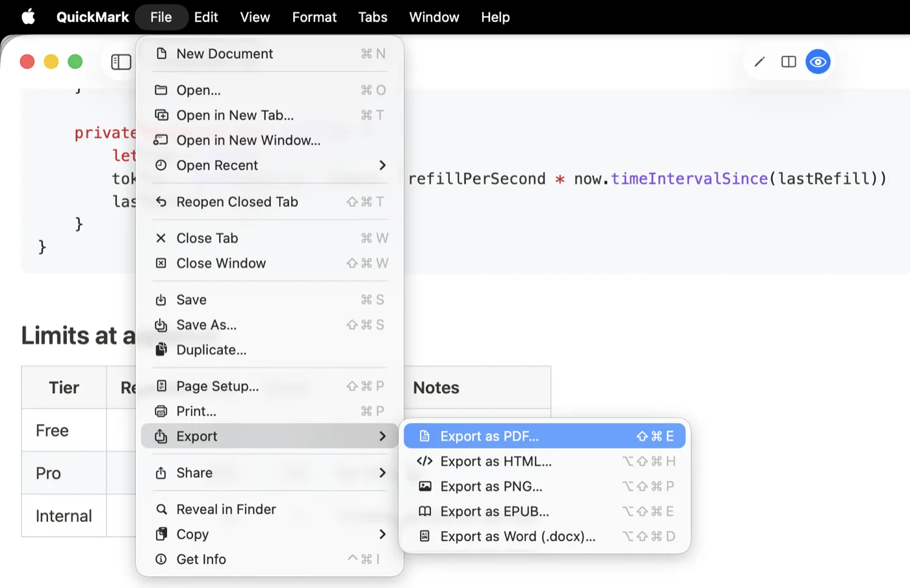This screenshot has height=588, width=910.
Task: Open the View menu
Action: click(255, 17)
